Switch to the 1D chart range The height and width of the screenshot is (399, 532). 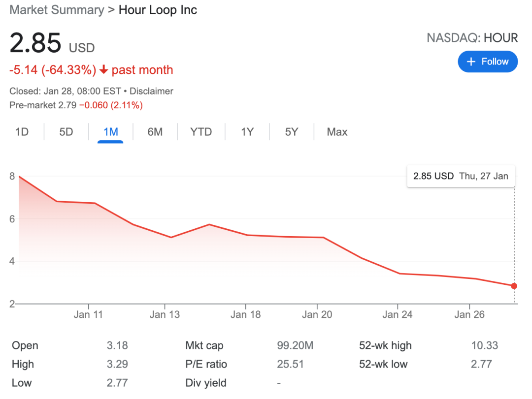(22, 132)
